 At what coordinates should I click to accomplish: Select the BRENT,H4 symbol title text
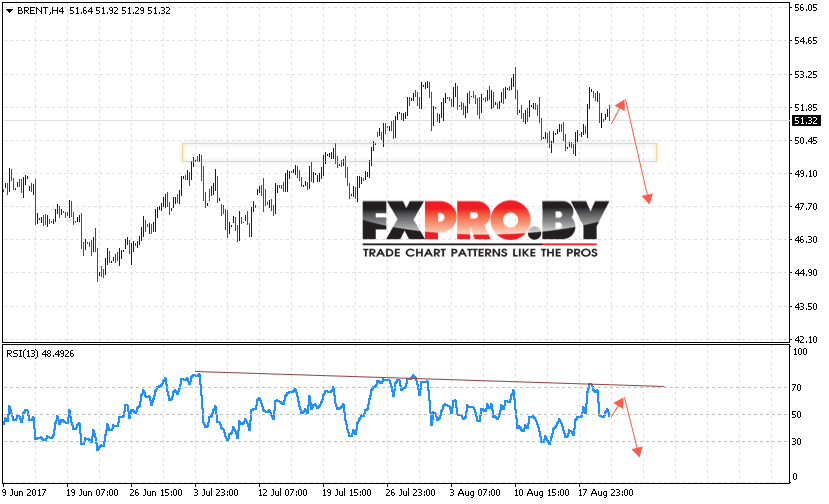(41, 11)
